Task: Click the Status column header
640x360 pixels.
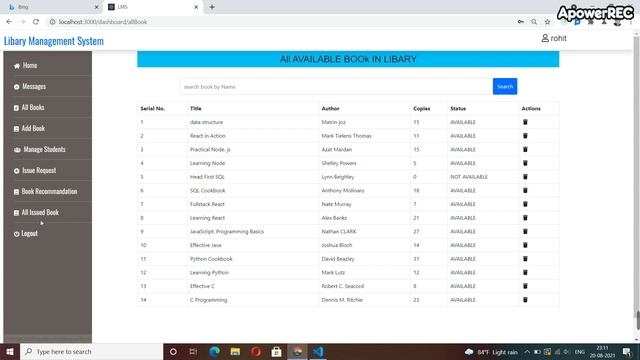Action: click(458, 109)
